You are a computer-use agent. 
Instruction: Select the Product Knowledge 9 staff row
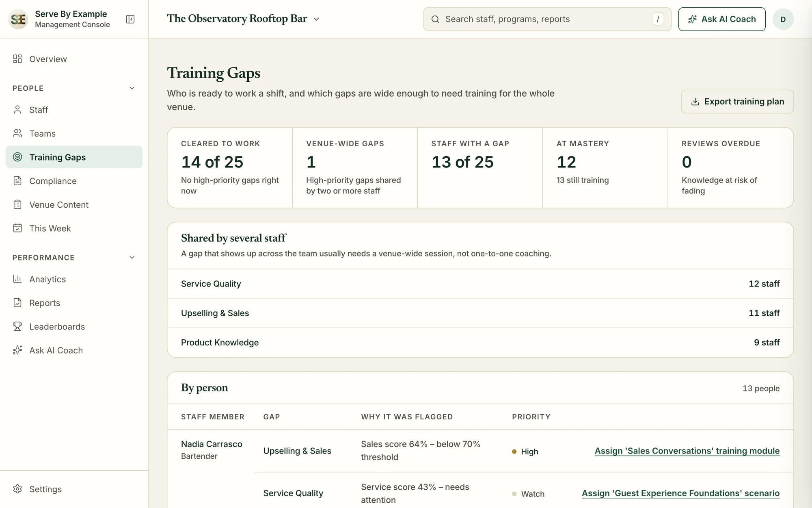pos(480,343)
